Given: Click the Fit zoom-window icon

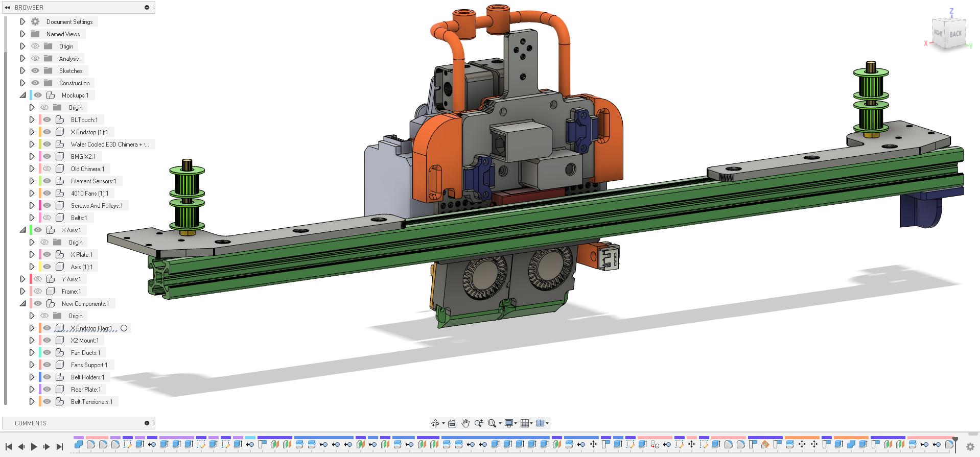Looking at the screenshot, I should [492, 423].
